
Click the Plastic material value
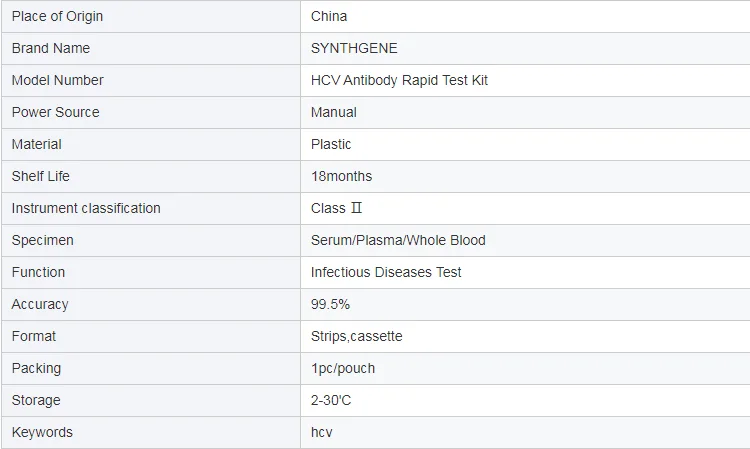coord(331,144)
